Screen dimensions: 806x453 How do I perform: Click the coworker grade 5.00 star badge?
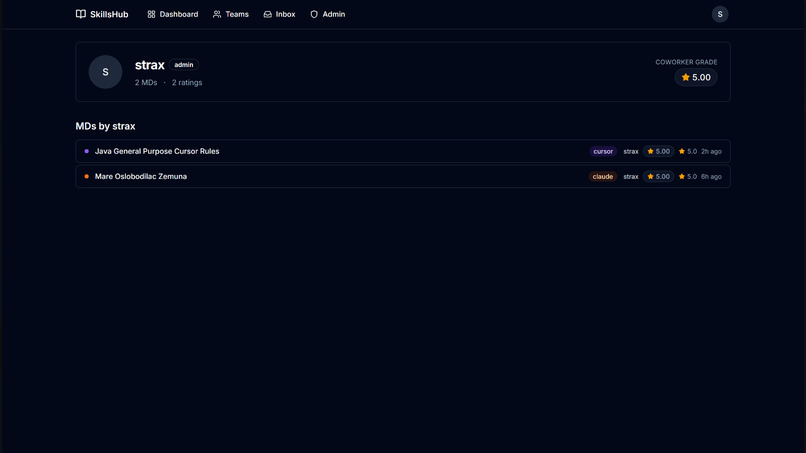(x=696, y=77)
